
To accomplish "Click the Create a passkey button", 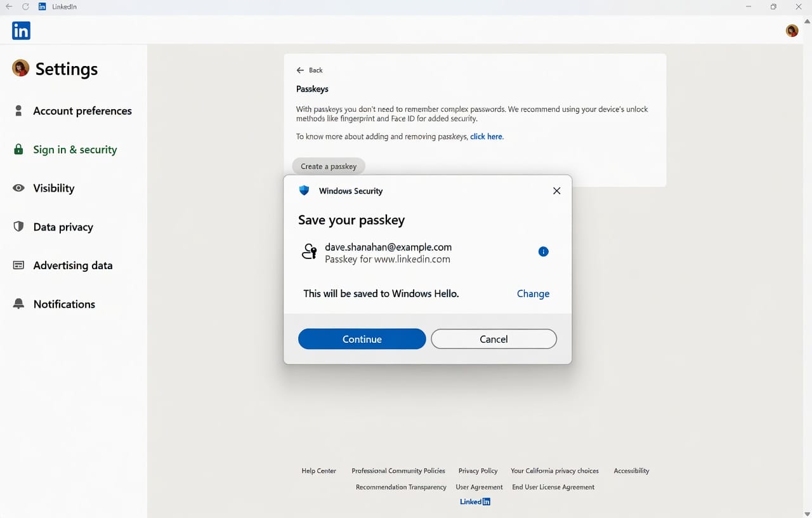I will [x=328, y=166].
